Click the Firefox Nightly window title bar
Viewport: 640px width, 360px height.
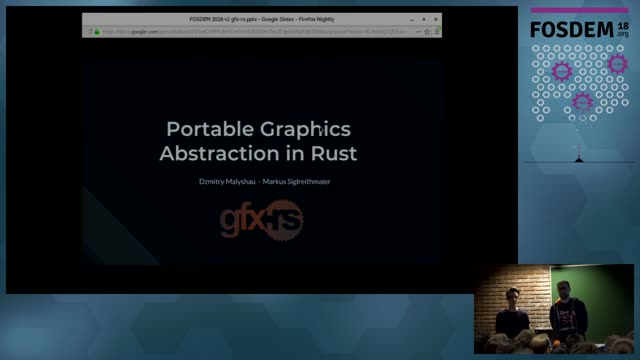262,19
